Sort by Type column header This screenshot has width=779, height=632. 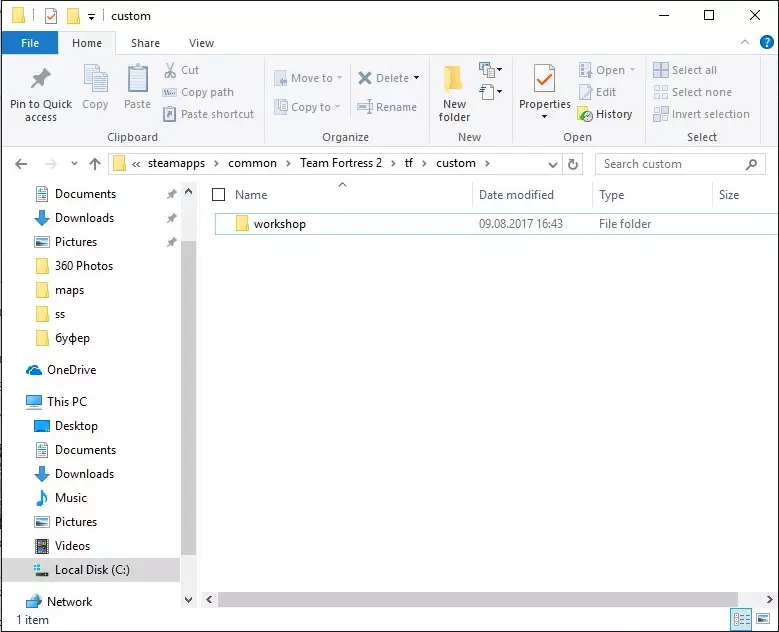pyautogui.click(x=652, y=195)
